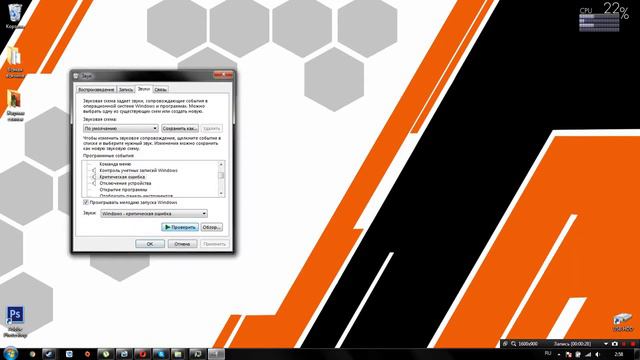This screenshot has height=360, width=640.
Task: Click the system clock showing 2:58
Action: click(x=619, y=354)
